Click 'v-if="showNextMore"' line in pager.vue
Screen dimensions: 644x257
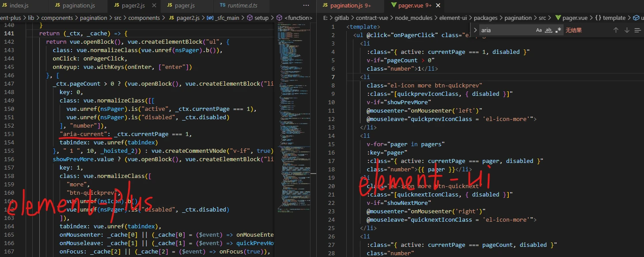pos(399,203)
